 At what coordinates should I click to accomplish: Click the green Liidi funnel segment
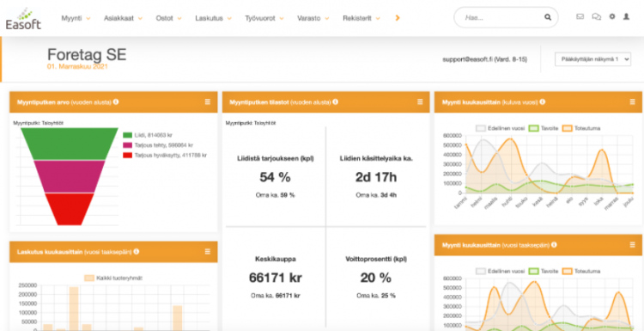pos(70,144)
